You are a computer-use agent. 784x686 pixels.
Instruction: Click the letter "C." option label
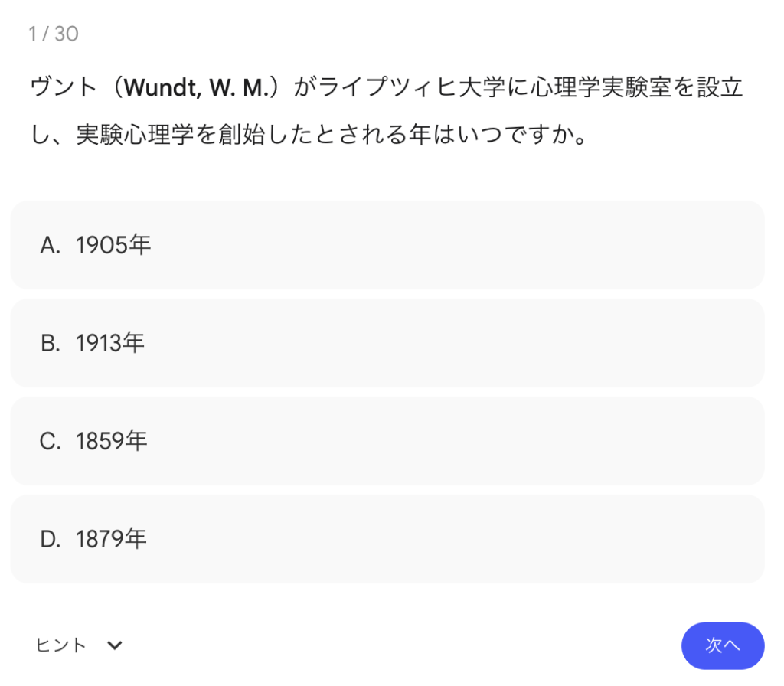[x=51, y=441]
